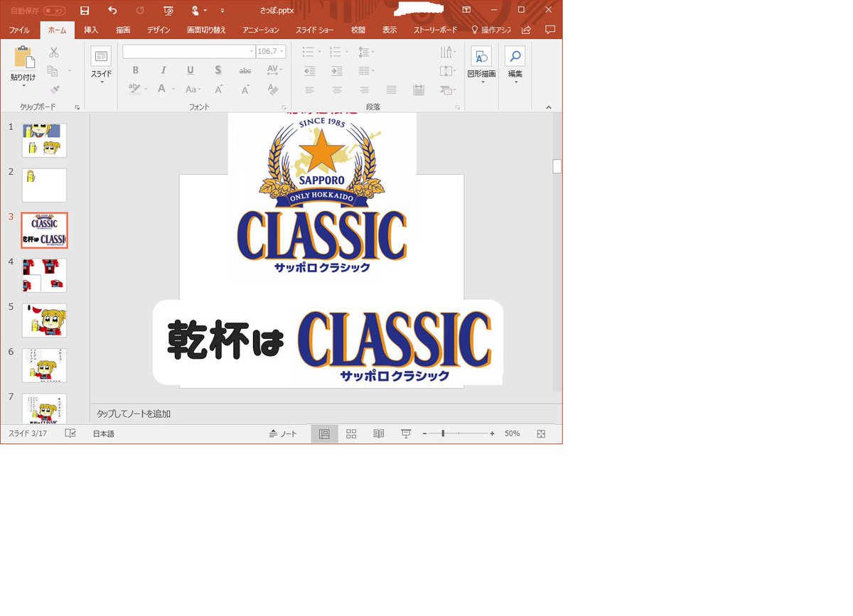Toggle the ノート notes pane button
853x616 pixels.
click(283, 433)
